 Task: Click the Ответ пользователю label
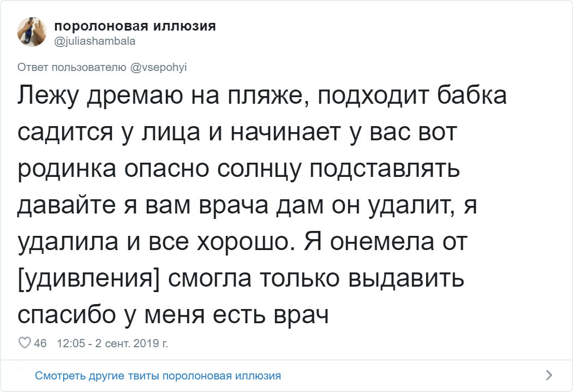[x=73, y=67]
